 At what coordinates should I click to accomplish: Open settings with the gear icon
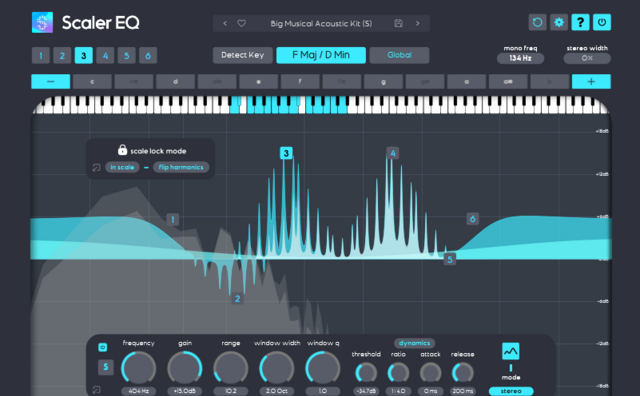point(559,22)
